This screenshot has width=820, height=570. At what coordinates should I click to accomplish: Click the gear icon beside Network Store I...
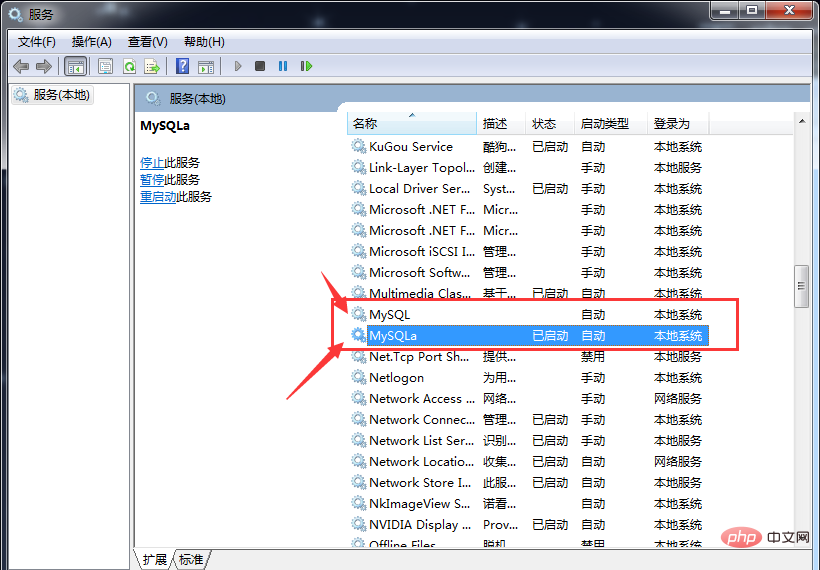tap(358, 482)
